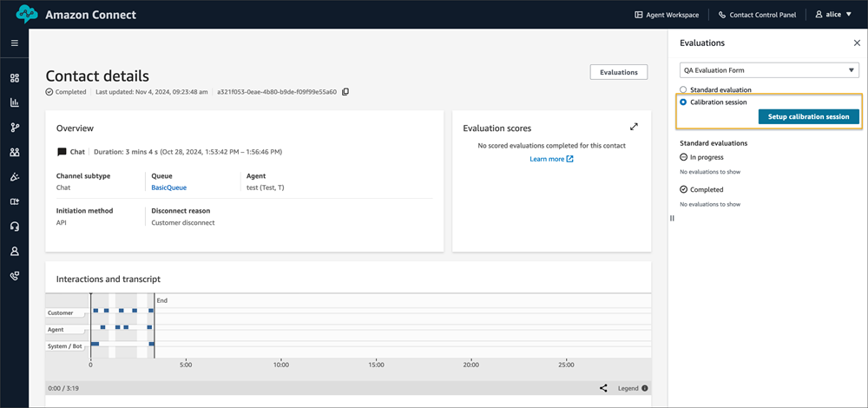The height and width of the screenshot is (408, 868).
Task: Open analytics bar chart icon in sidebar
Action: click(x=15, y=102)
